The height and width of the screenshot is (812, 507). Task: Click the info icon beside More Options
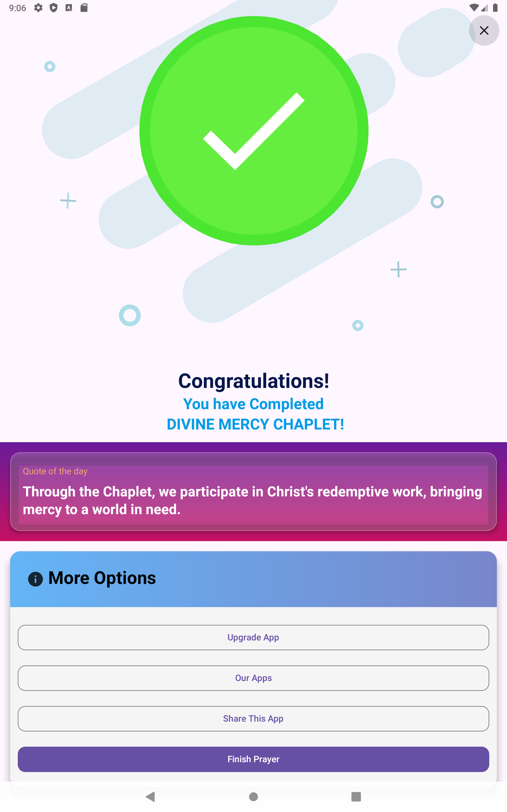pyautogui.click(x=35, y=579)
